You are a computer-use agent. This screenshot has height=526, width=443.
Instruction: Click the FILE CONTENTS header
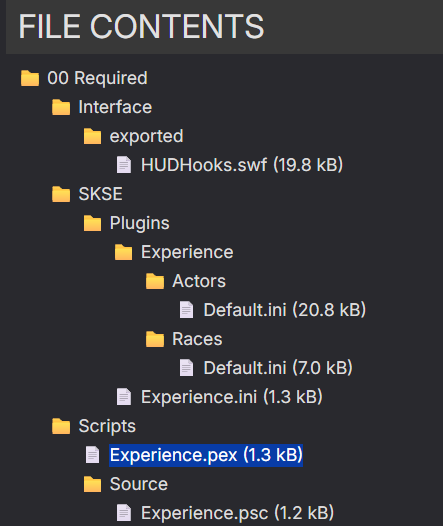[x=141, y=27]
